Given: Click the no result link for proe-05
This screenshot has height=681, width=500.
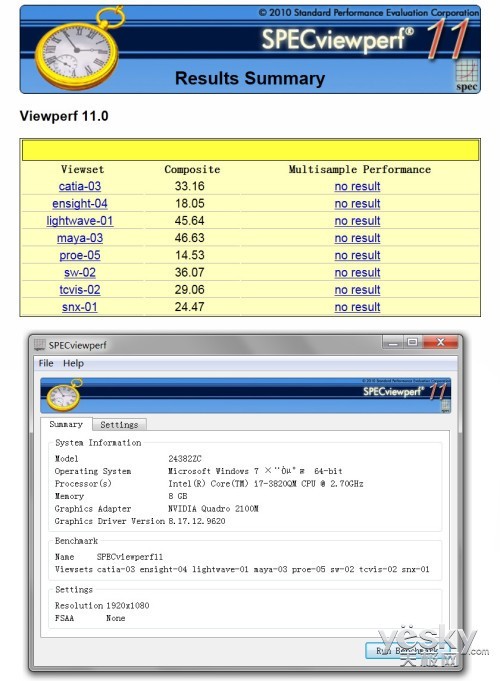Looking at the screenshot, I should (358, 255).
